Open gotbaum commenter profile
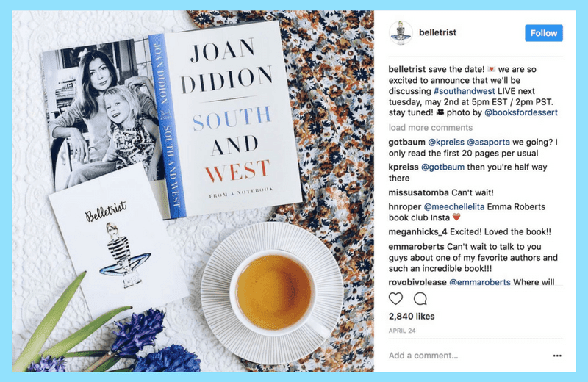The width and height of the screenshot is (588, 382). coord(407,142)
